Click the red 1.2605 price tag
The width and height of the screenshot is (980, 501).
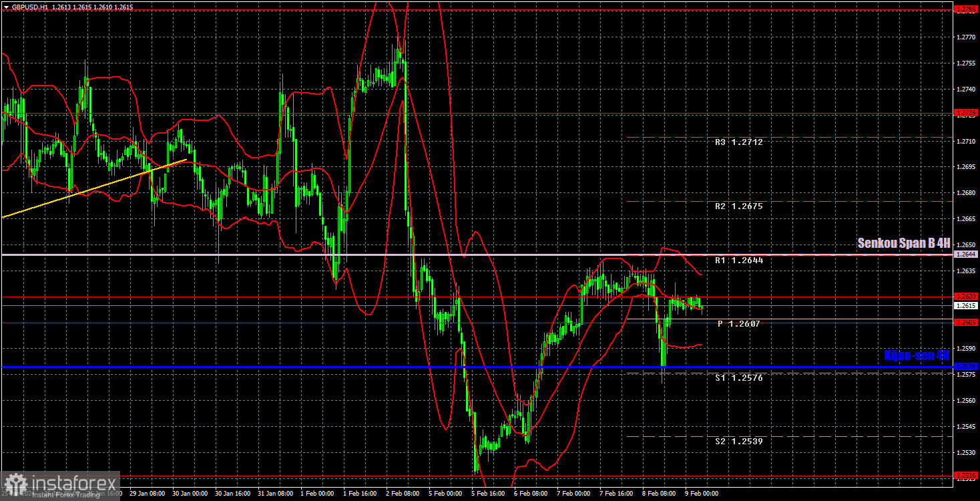click(966, 323)
